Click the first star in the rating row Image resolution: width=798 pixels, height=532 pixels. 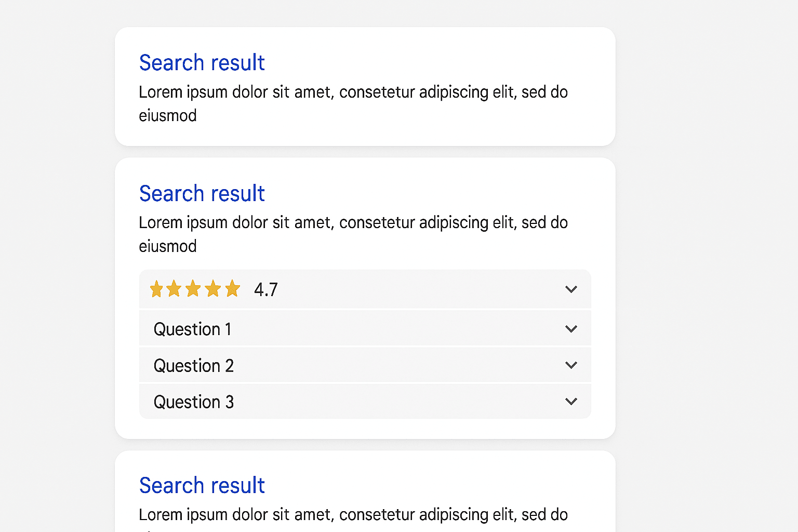(156, 289)
